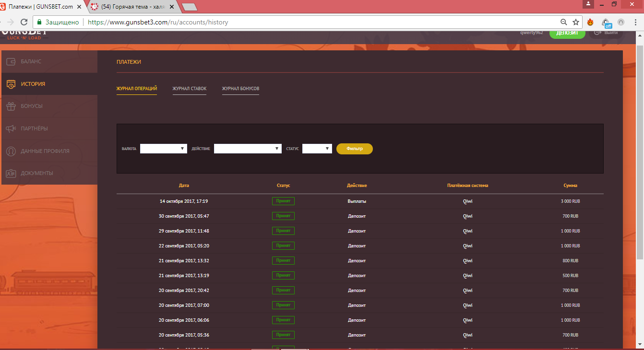This screenshot has width=644, height=350.
Task: Click the ID card icon next to Документы
Action: coord(11,173)
